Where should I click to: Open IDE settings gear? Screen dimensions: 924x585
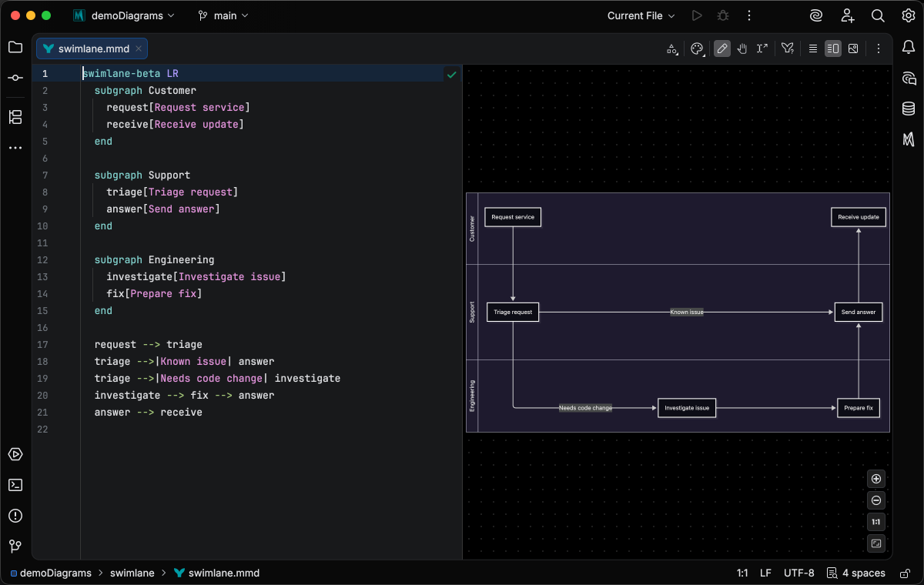coord(909,15)
